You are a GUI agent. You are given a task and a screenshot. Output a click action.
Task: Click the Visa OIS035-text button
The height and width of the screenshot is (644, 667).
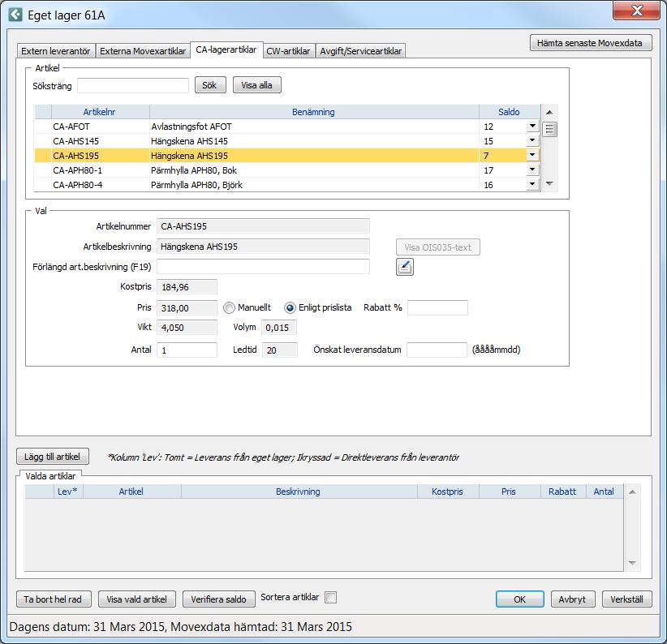click(437, 247)
